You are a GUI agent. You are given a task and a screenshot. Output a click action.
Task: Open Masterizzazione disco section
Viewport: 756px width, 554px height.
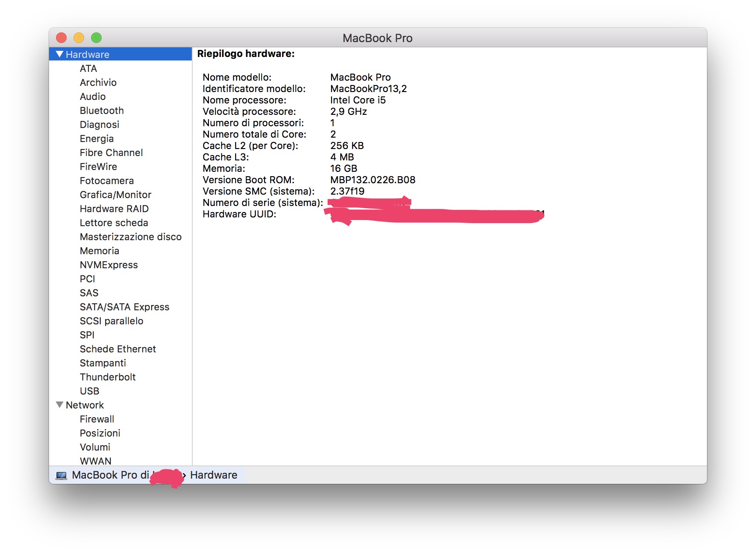[131, 237]
